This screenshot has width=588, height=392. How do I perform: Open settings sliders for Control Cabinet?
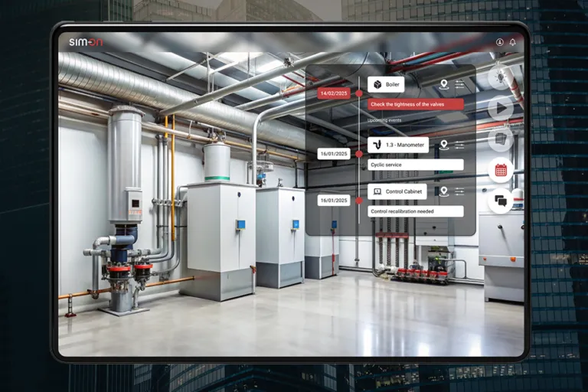pyautogui.click(x=459, y=191)
